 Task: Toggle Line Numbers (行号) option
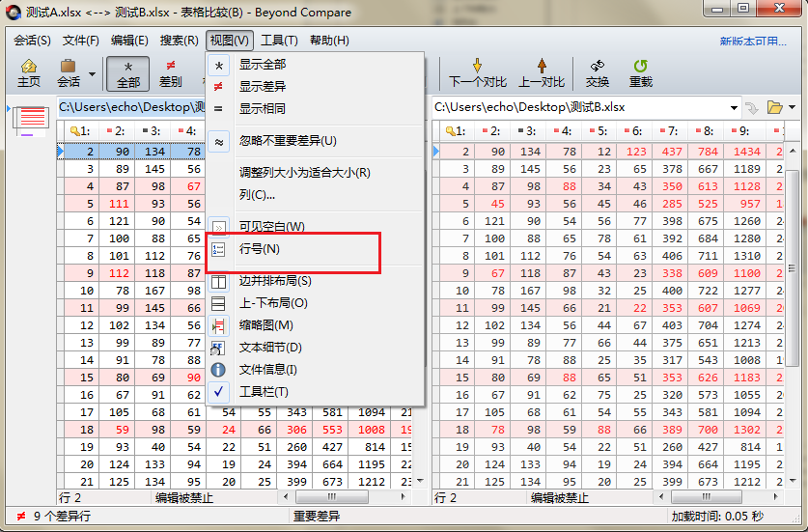click(315, 249)
